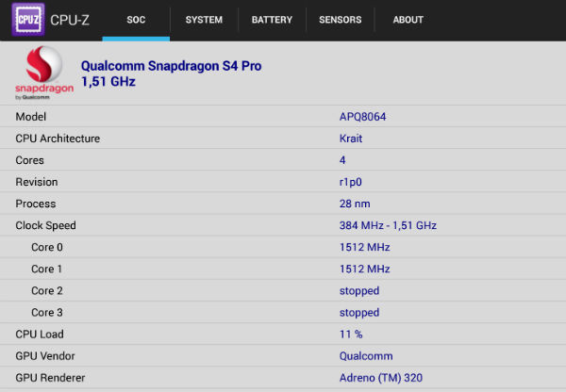Open the ABOUT tab
566x392 pixels.
(408, 20)
